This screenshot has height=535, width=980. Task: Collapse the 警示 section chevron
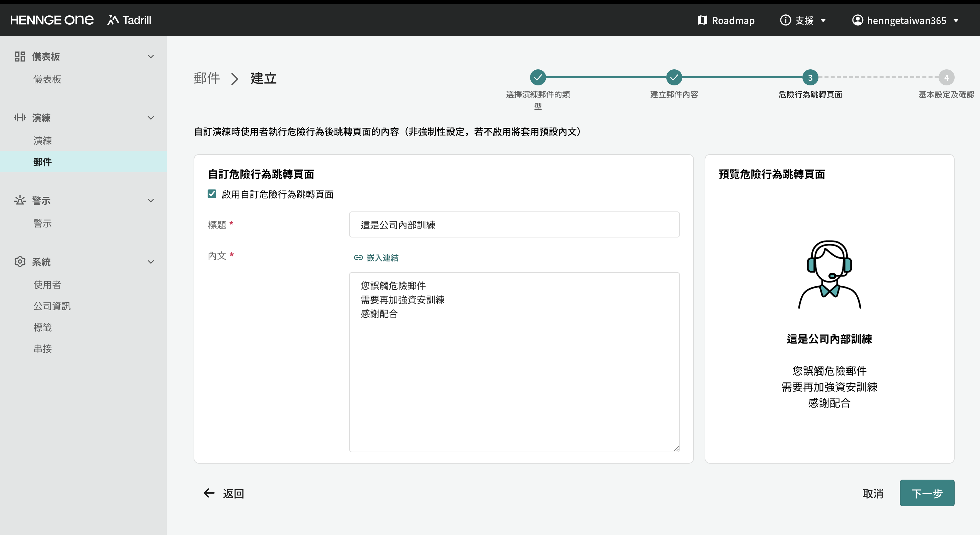[x=151, y=200]
